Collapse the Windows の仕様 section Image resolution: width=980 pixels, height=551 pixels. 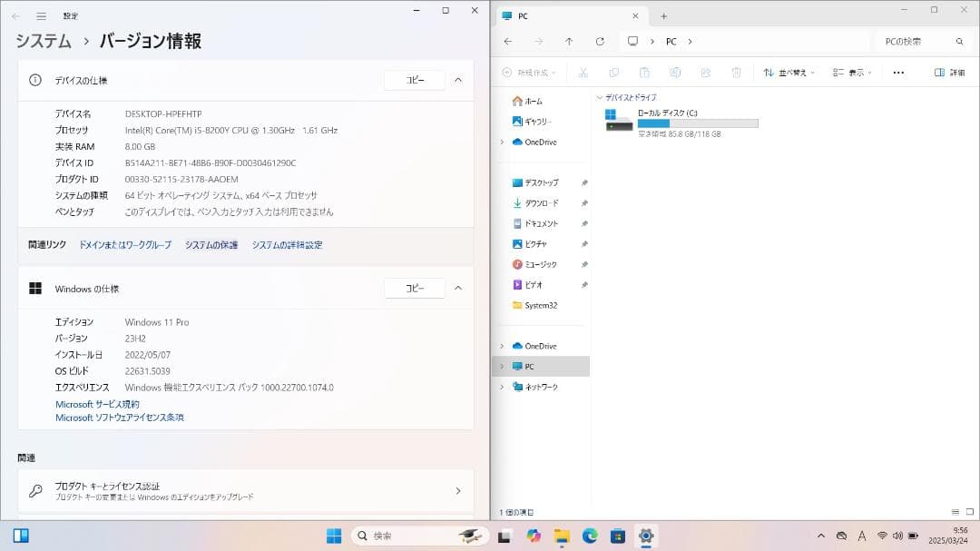[460, 288]
